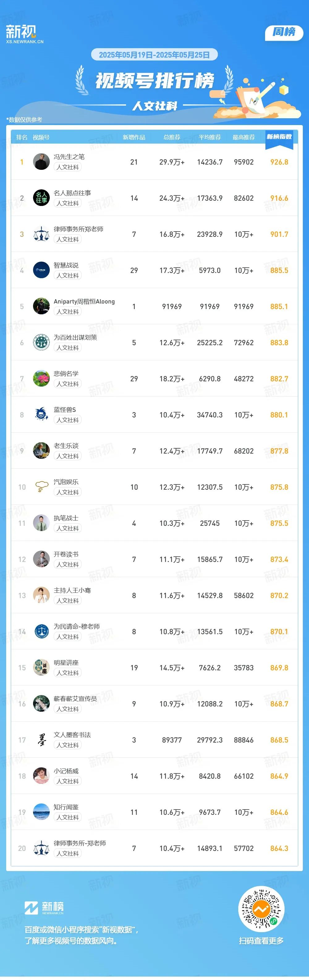Click the 人文社科 tag under 老生乐谈

pos(68,456)
